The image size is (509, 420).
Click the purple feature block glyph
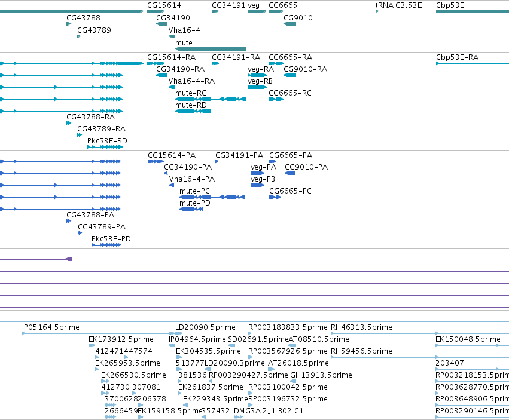tap(69, 259)
